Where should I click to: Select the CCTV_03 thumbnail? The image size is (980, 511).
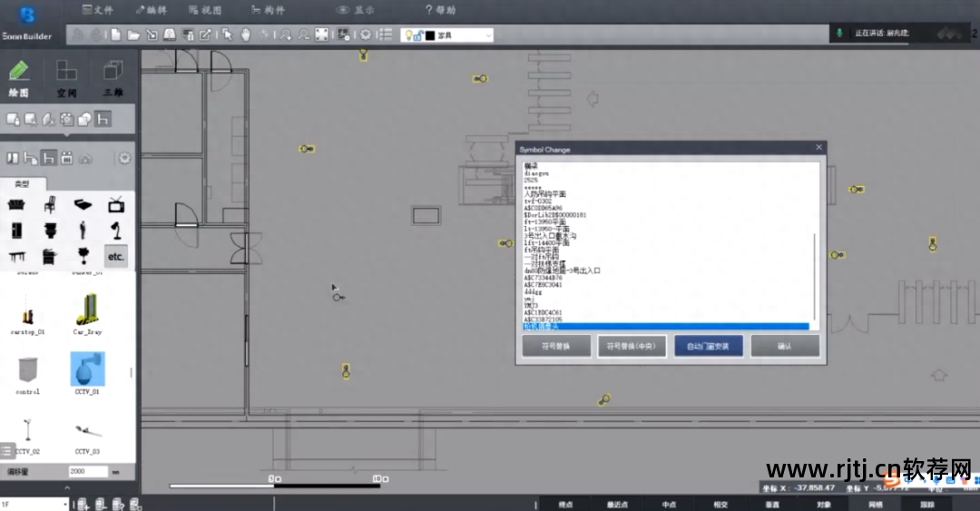tap(87, 436)
